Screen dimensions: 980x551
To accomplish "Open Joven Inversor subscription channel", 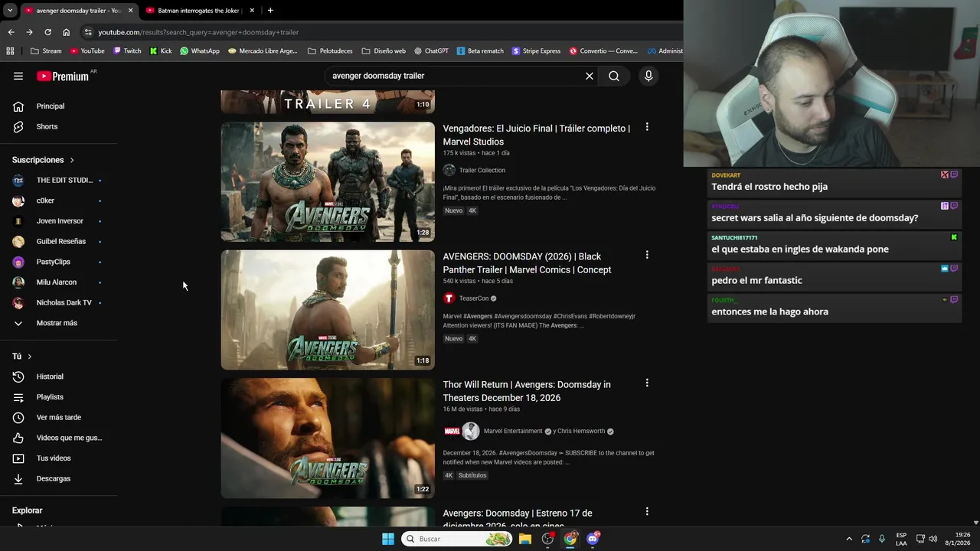I will [59, 221].
